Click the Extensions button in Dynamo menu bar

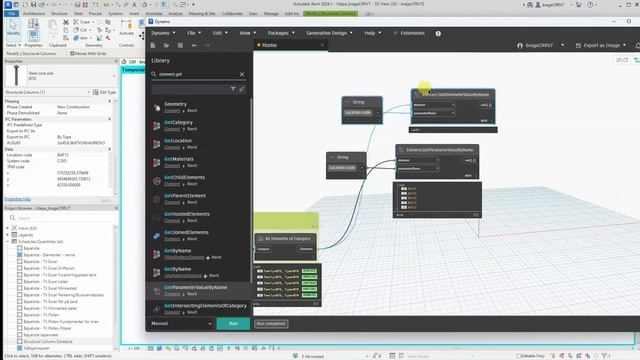click(409, 33)
